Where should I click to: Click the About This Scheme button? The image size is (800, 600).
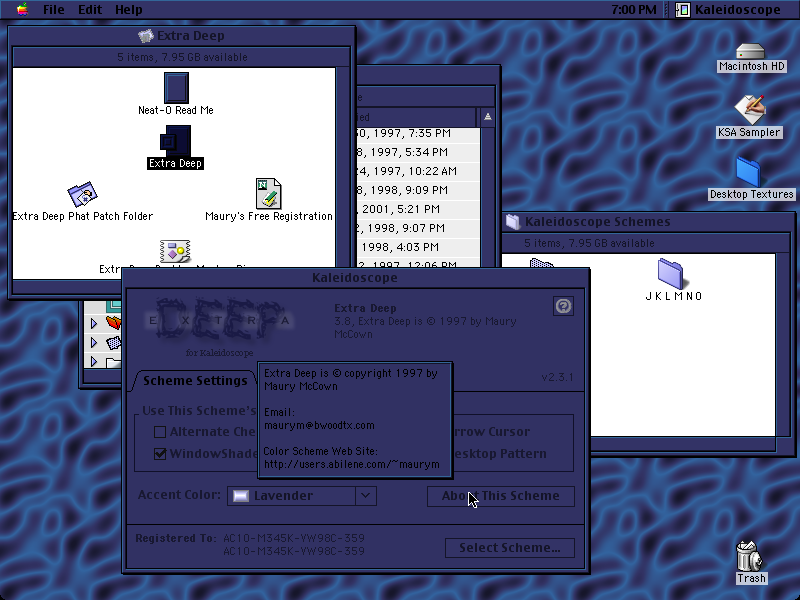tap(501, 496)
